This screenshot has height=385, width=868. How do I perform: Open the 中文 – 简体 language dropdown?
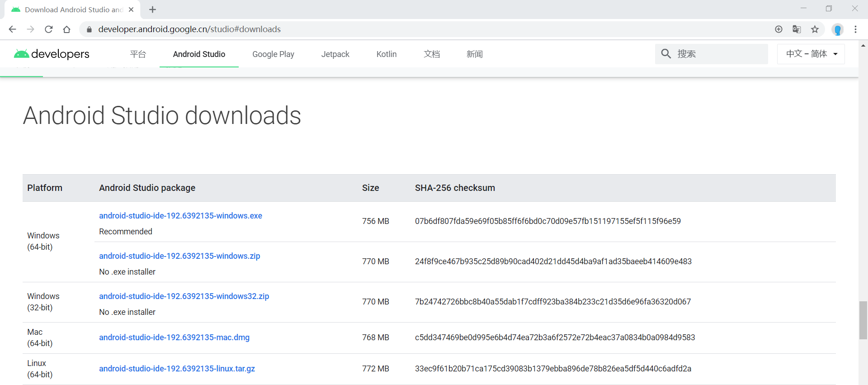click(811, 54)
